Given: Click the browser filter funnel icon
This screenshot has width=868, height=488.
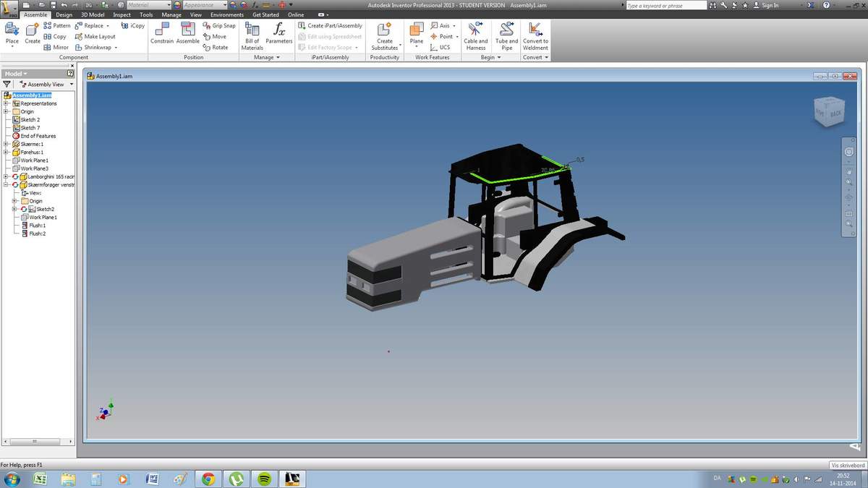Looking at the screenshot, I should [7, 85].
